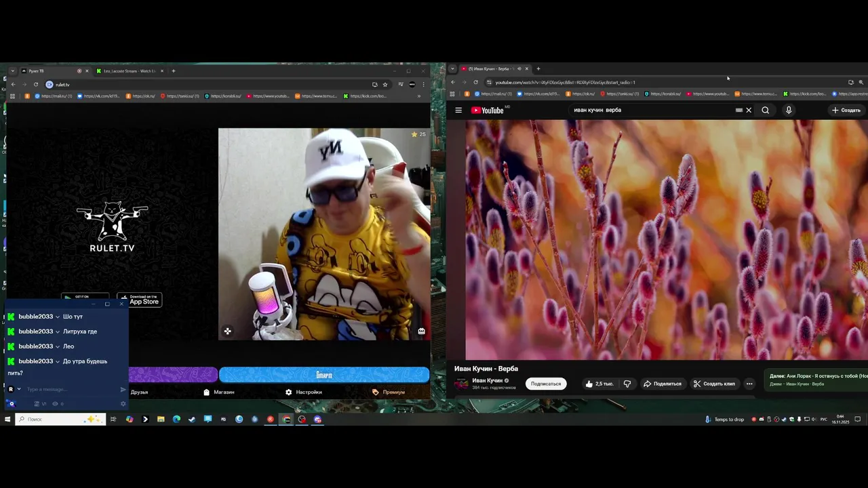This screenshot has width=868, height=488.
Task: Open chat identity dropdown next to R avatar
Action: (19, 389)
